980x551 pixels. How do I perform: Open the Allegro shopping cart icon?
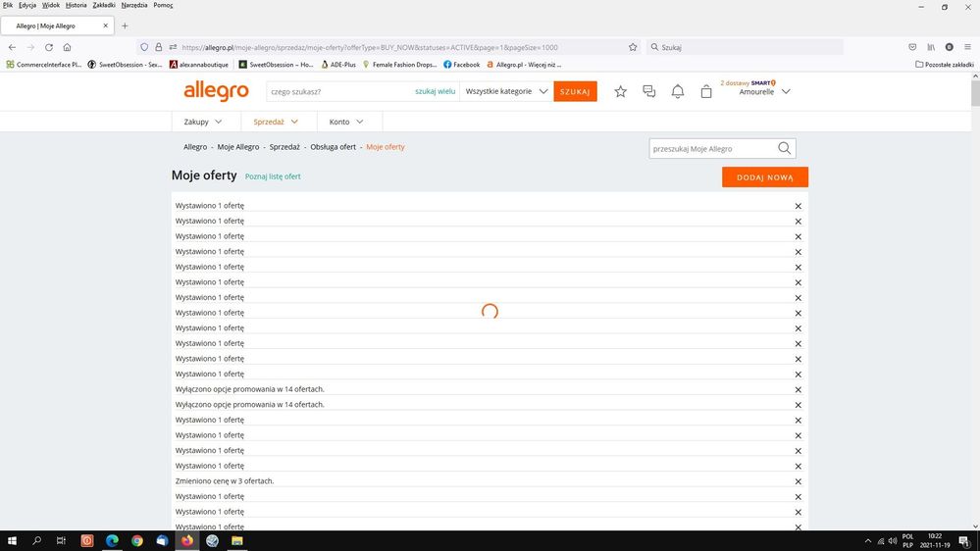pyautogui.click(x=706, y=92)
